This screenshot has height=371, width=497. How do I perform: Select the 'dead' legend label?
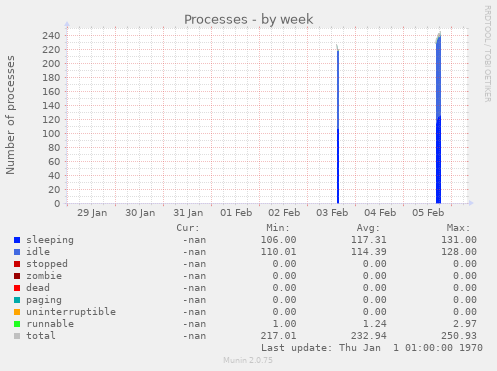[x=38, y=288]
